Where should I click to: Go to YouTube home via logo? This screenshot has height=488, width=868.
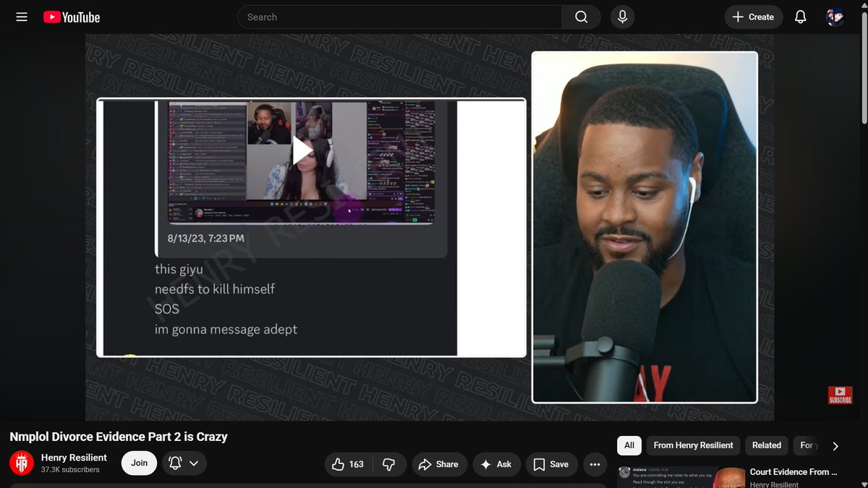click(x=72, y=17)
